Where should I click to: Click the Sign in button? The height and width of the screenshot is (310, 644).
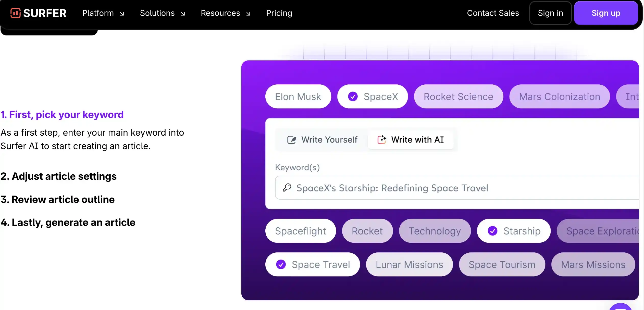(550, 13)
